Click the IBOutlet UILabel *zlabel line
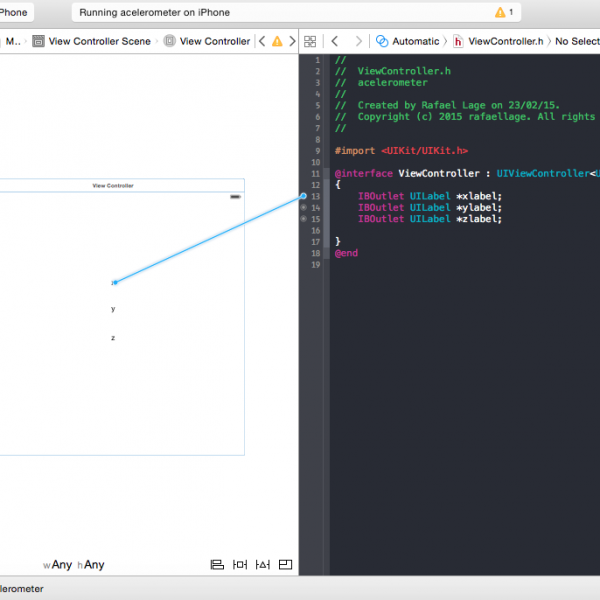Screen dimensions: 600x600 click(430, 219)
